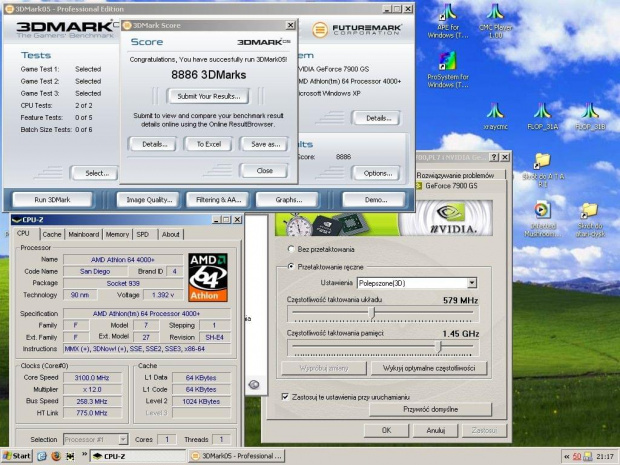Screen dimensions: 620x465
Task: Click the Save as button
Action: [x=265, y=144]
